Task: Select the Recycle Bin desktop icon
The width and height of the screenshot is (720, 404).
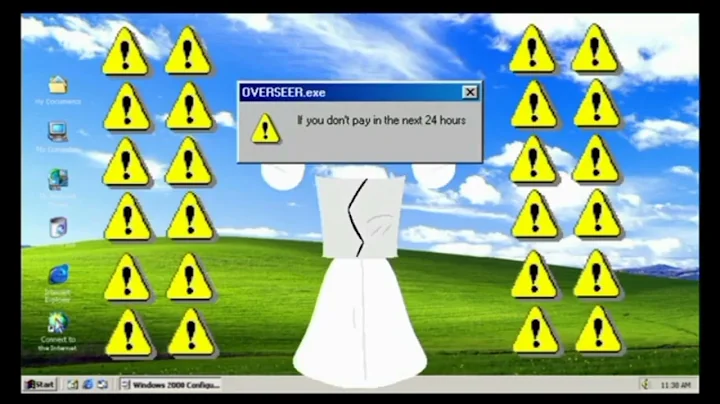Action: 58,228
